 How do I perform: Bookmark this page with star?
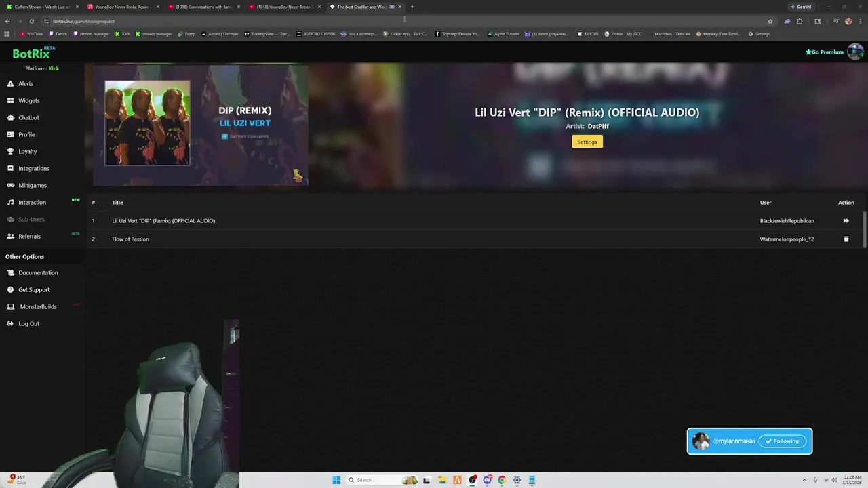tap(770, 21)
